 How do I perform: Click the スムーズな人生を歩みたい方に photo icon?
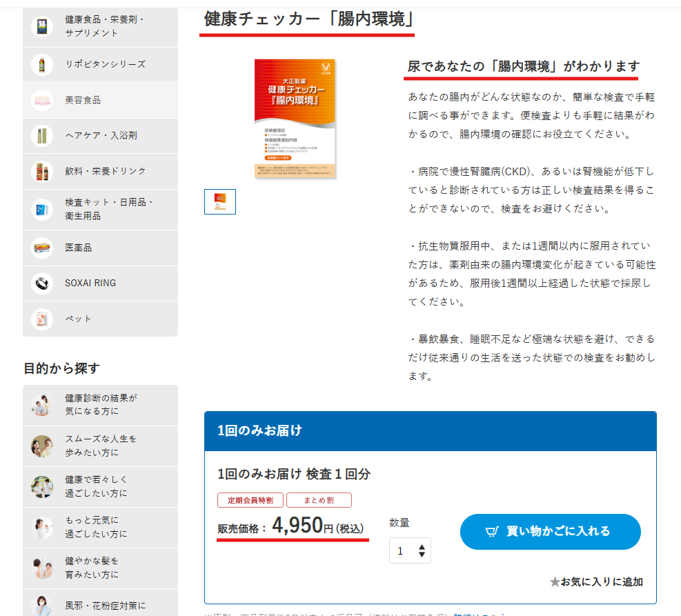coord(42,446)
